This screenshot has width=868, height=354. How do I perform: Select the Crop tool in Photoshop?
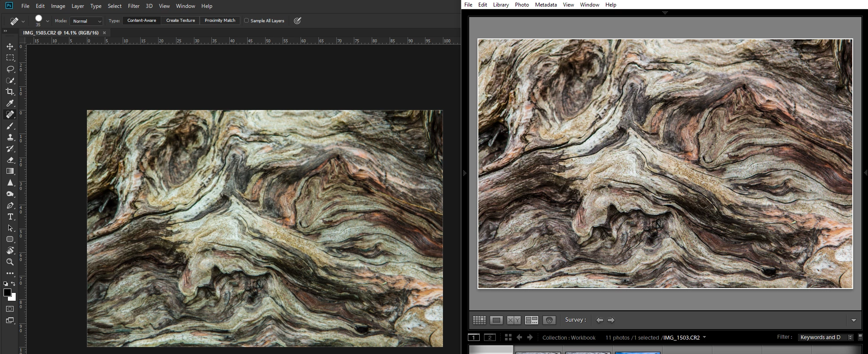(x=10, y=92)
